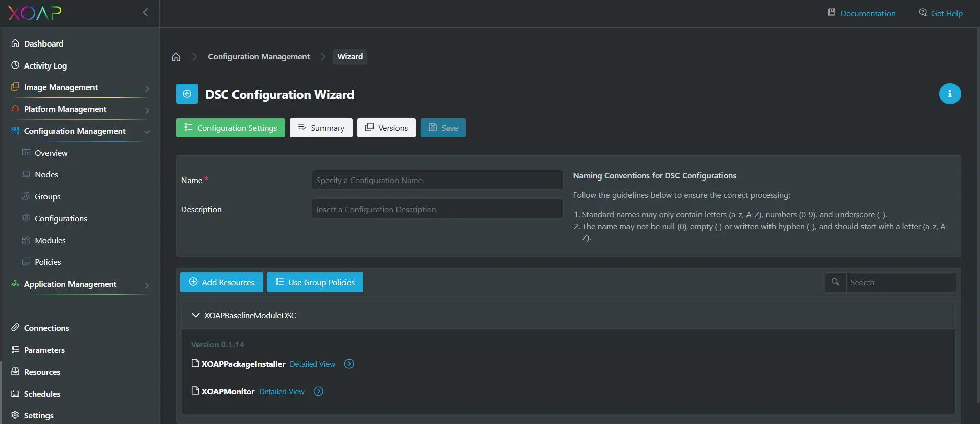The image size is (980, 424).
Task: Click the Overview layout icon
Action: click(27, 152)
